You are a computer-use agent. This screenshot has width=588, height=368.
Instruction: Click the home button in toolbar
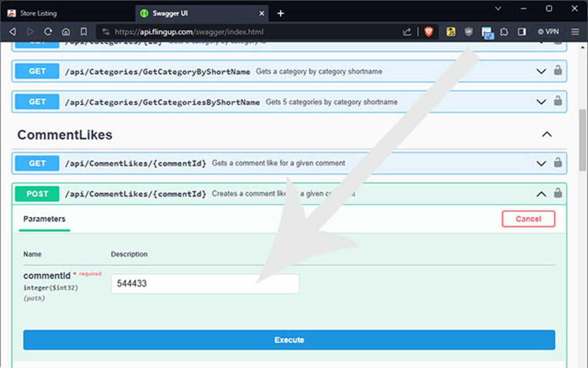point(66,32)
